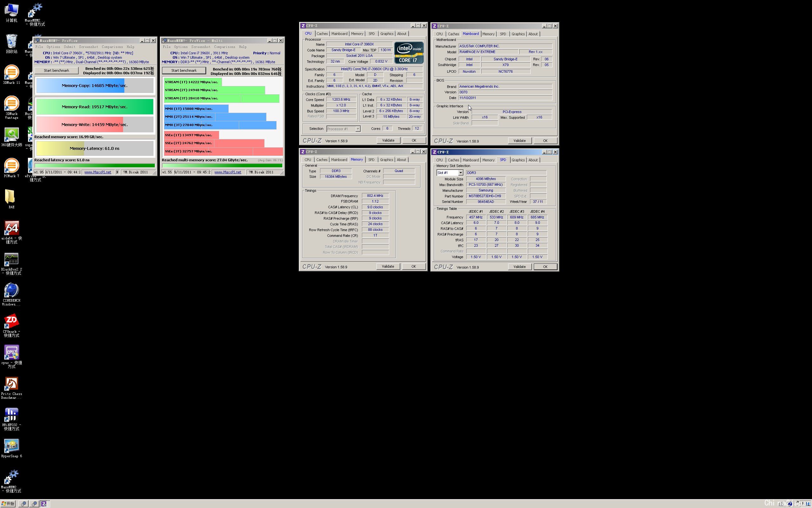
Task: Click the DRAM Frequency value 802.4 MHz
Action: [x=375, y=196]
